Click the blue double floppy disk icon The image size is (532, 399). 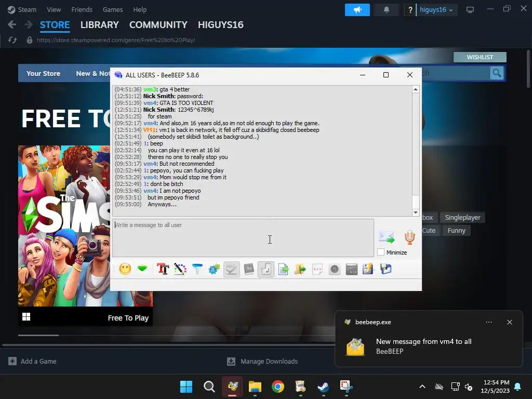[386, 270]
